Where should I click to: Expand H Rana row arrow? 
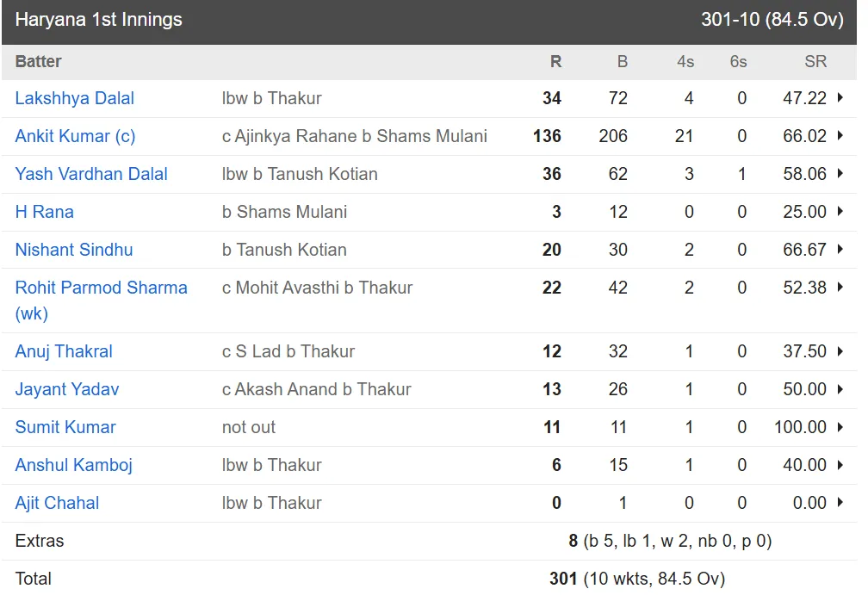click(x=840, y=212)
